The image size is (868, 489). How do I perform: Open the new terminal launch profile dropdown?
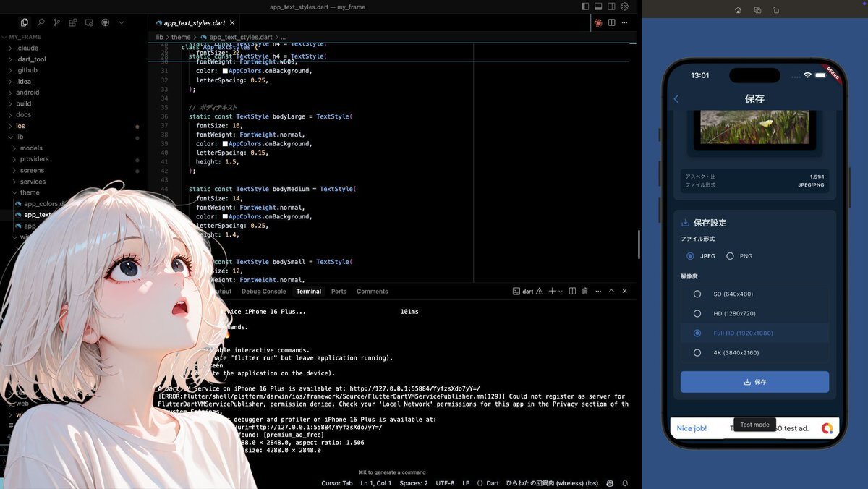[x=561, y=292]
